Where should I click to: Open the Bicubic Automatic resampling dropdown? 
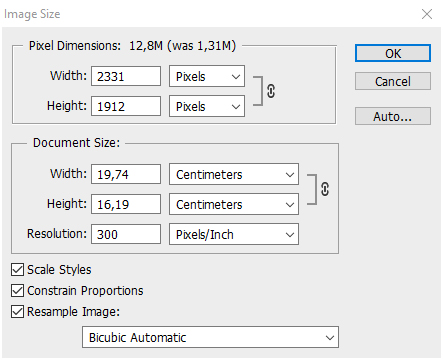210,337
